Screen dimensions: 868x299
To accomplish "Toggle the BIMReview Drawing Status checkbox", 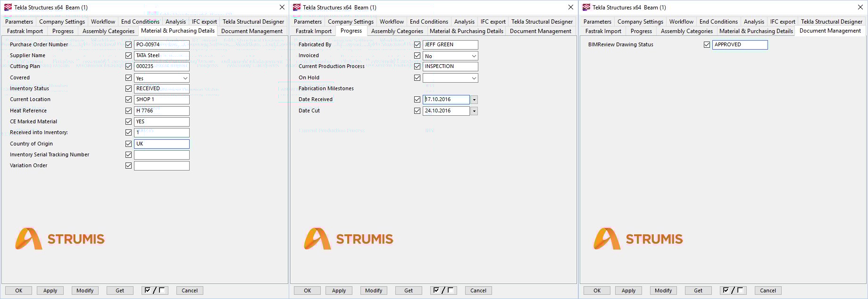I will [x=707, y=44].
